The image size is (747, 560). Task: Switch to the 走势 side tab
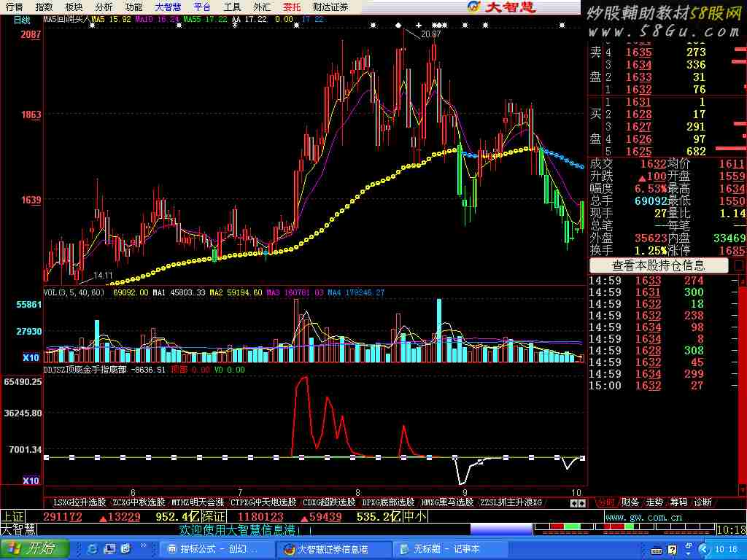(x=654, y=502)
